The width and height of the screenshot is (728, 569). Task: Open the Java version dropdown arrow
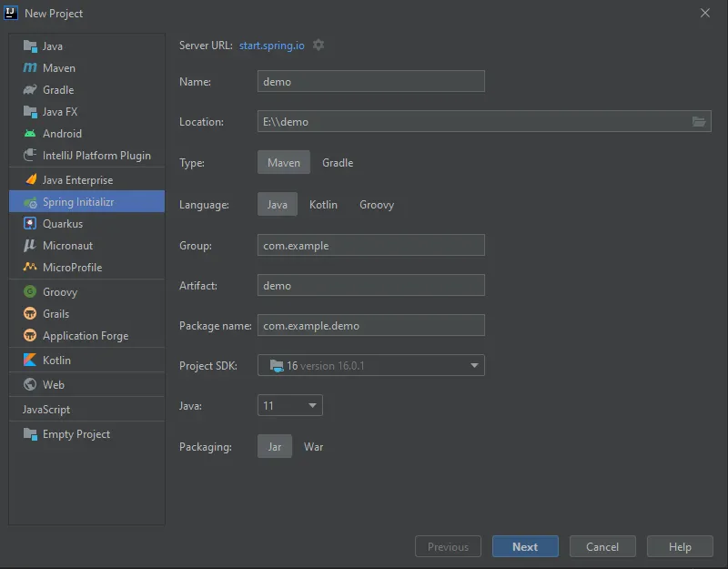pyautogui.click(x=312, y=405)
